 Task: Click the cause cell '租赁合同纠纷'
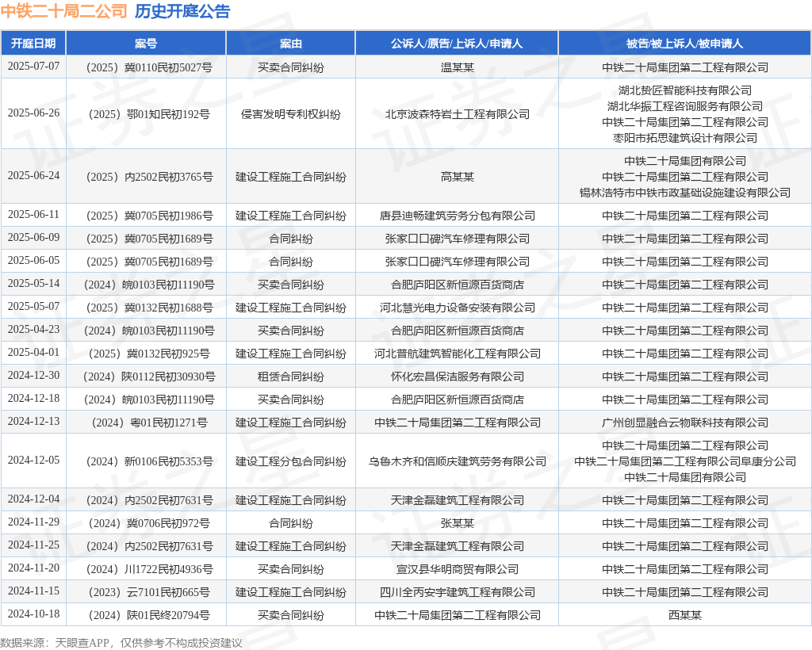(290, 377)
